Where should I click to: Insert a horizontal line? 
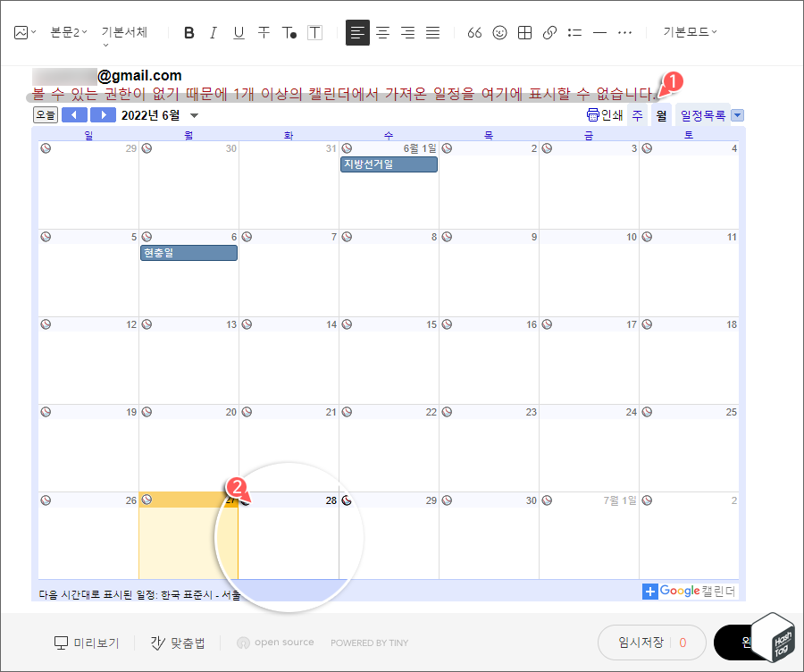(599, 32)
